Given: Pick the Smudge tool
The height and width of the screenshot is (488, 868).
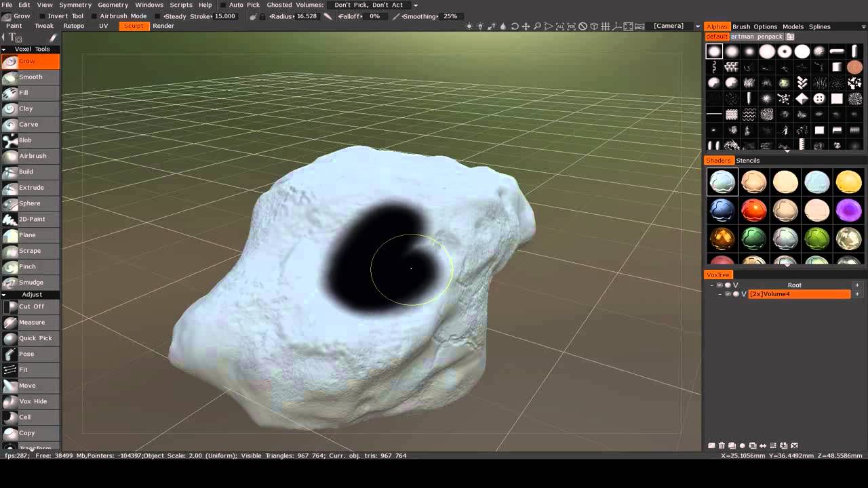Looking at the screenshot, I should tap(31, 283).
